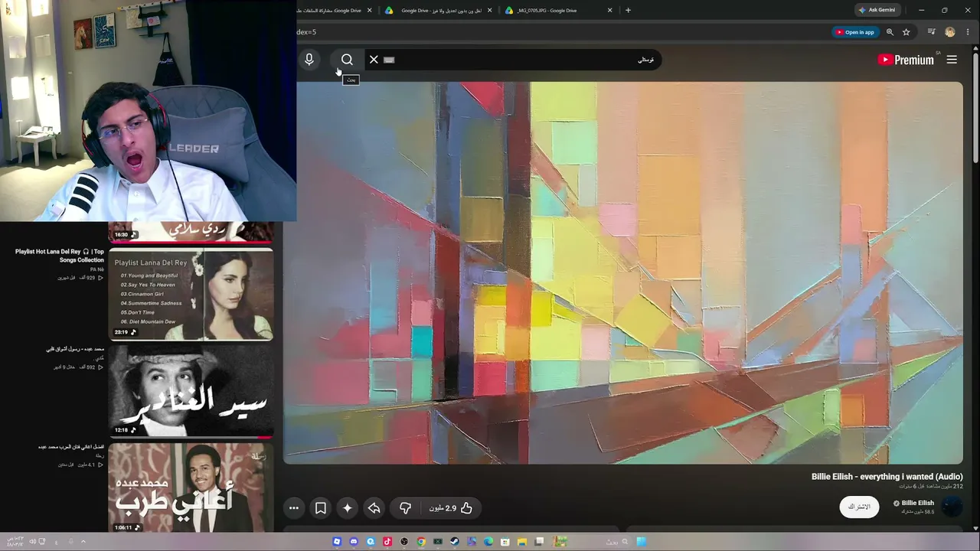Open the Chrome profile avatar
The height and width of the screenshot is (551, 980).
tap(950, 32)
